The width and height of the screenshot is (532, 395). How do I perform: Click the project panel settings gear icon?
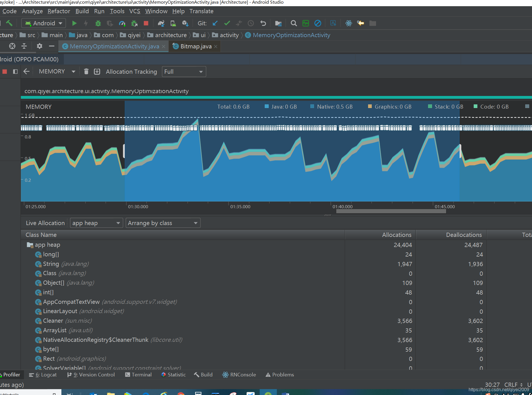tap(39, 46)
